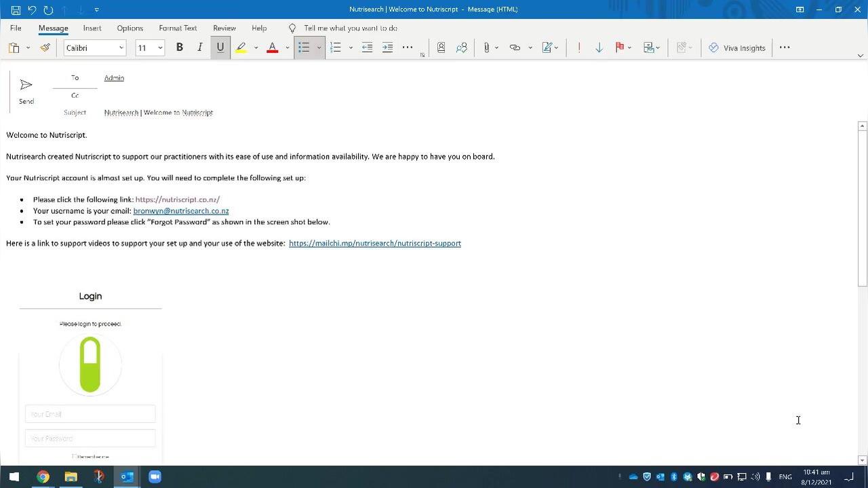Open the File menu

pos(16,28)
